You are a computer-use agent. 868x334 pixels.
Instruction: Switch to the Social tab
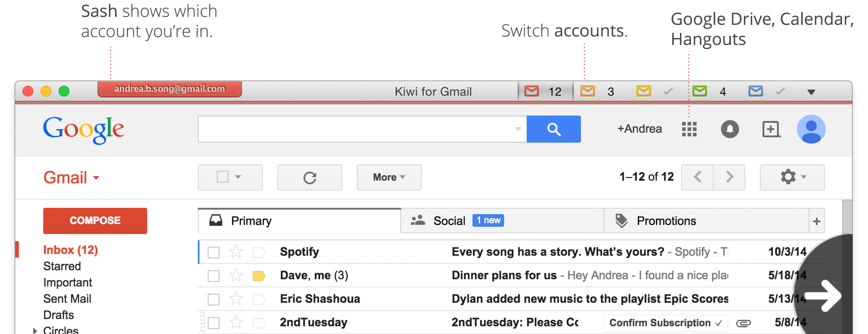click(449, 221)
